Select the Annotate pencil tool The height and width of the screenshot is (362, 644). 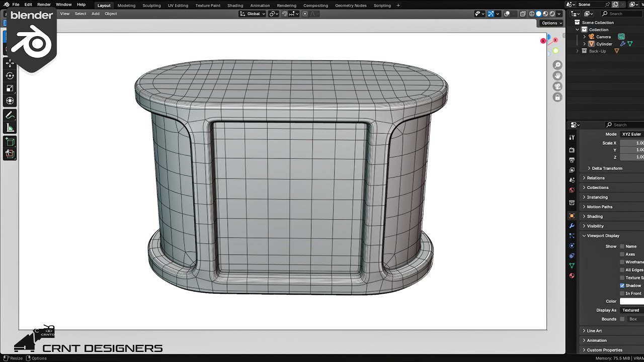pos(10,115)
